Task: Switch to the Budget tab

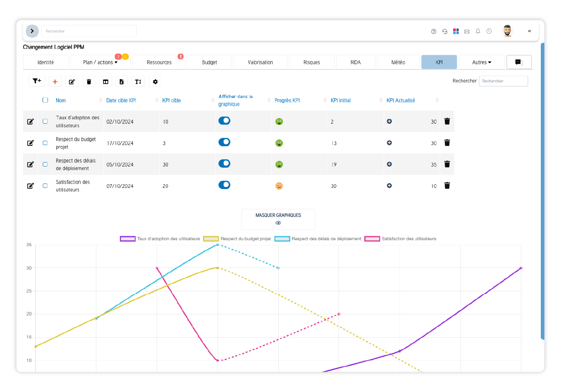Action: click(209, 62)
